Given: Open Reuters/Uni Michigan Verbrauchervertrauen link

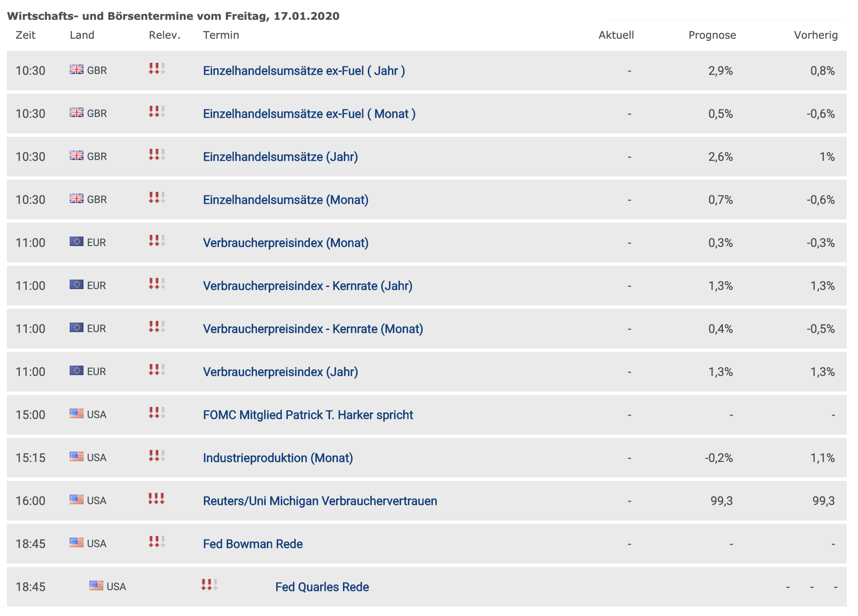Looking at the screenshot, I should (320, 501).
